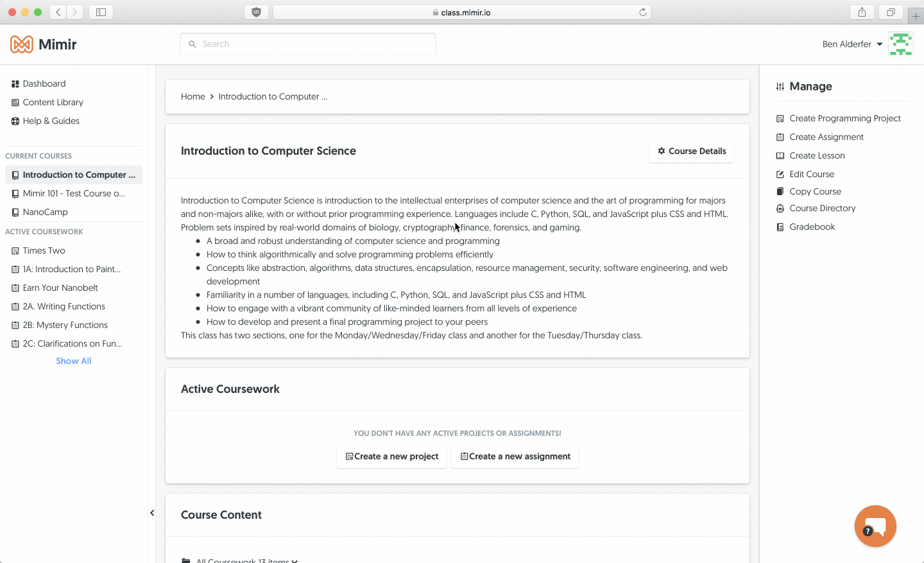Click the Edit Course pencil icon
This screenshot has height=563, width=924.
pos(780,175)
